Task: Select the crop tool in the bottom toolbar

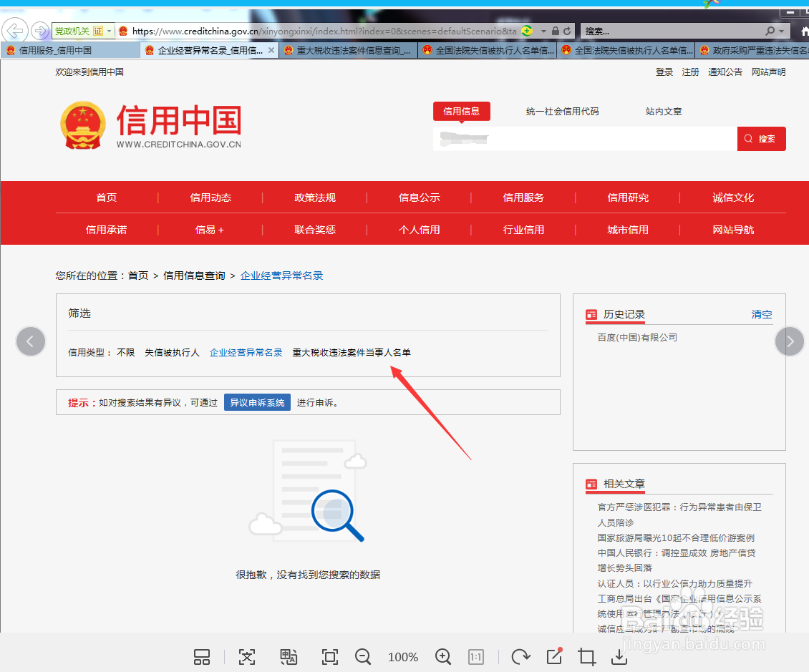Action: (x=586, y=656)
